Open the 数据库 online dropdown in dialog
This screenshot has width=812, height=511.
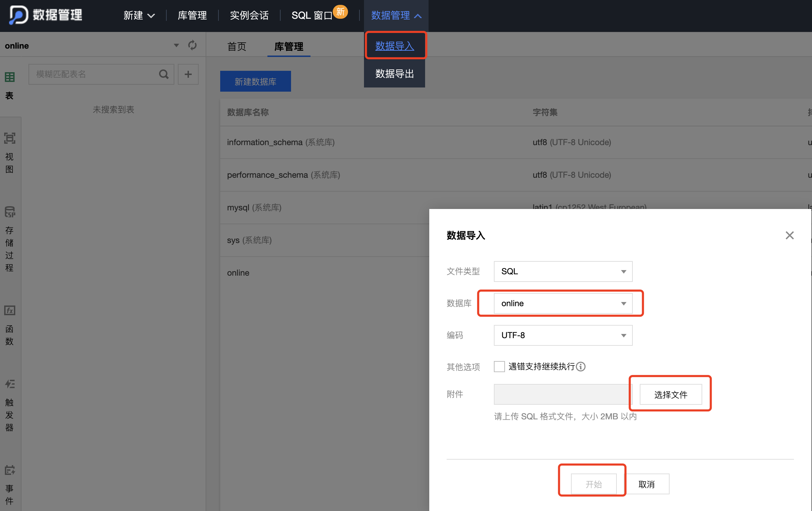coord(563,303)
